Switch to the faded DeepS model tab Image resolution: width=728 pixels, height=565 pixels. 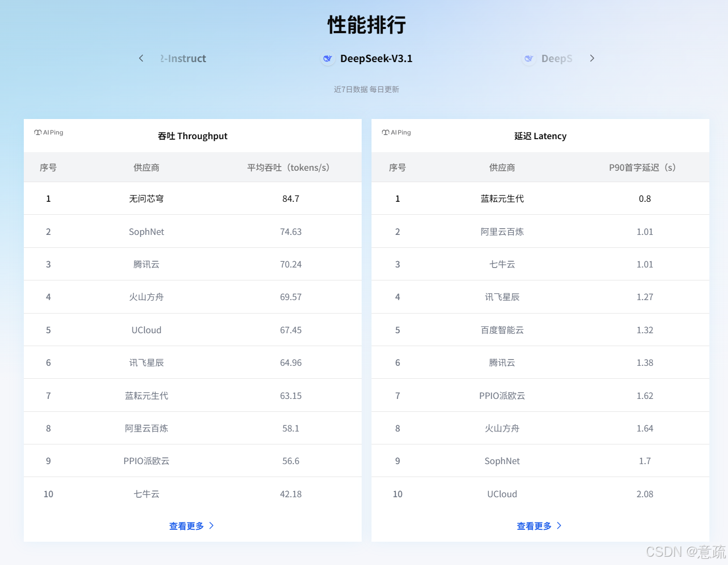coord(547,58)
